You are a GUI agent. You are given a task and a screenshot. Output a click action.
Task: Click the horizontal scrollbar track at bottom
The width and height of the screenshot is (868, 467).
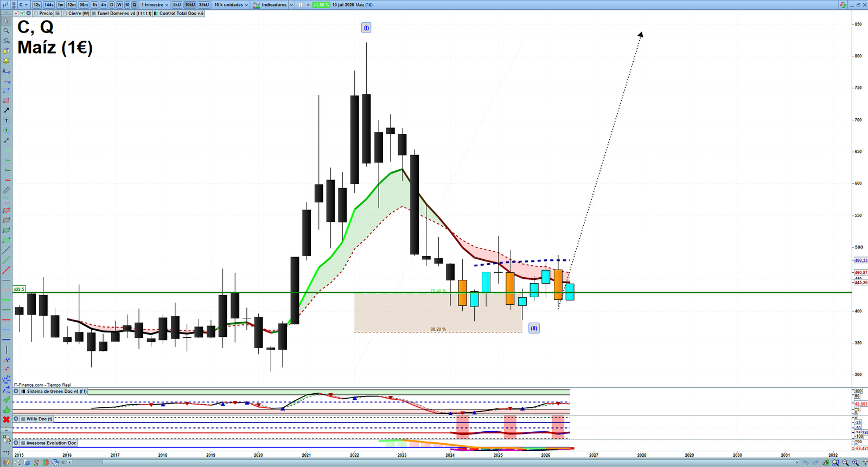[434, 463]
